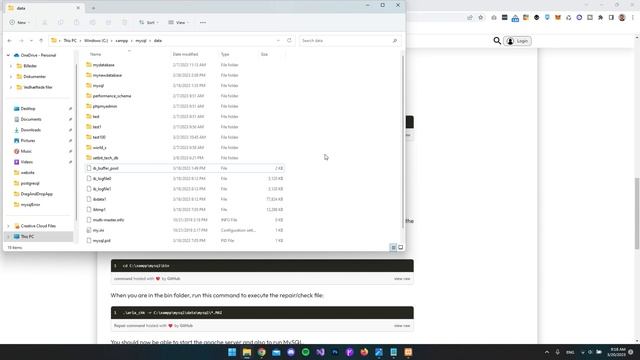Click the Share icon in Explorer toolbar
This screenshot has height=360, width=640.
coord(108,22)
